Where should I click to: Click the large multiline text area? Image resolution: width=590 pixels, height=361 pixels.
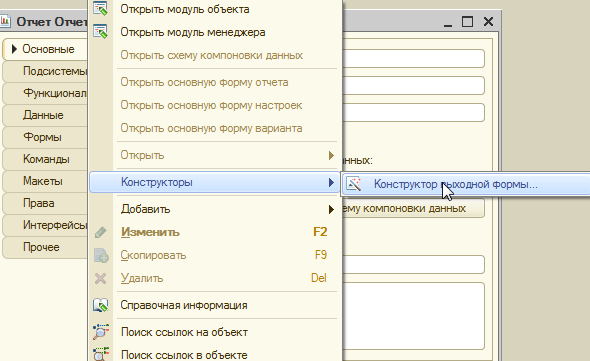[x=413, y=316]
